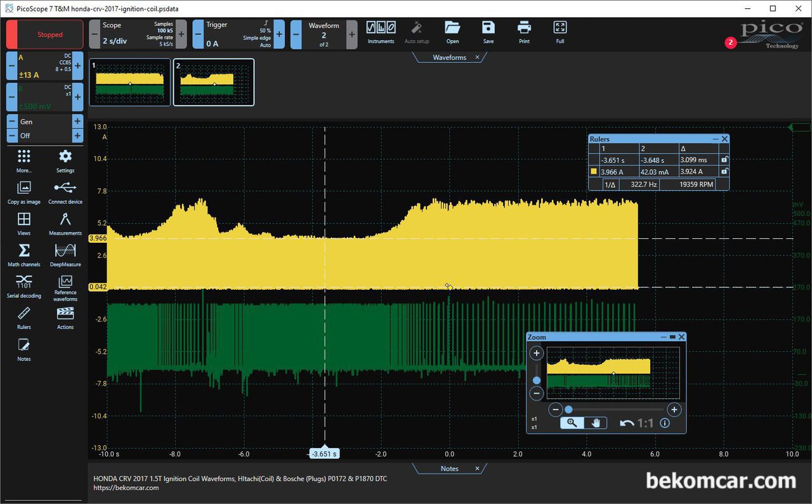Open the Actions clapperboard tool
The width and height of the screenshot is (812, 504).
65,318
